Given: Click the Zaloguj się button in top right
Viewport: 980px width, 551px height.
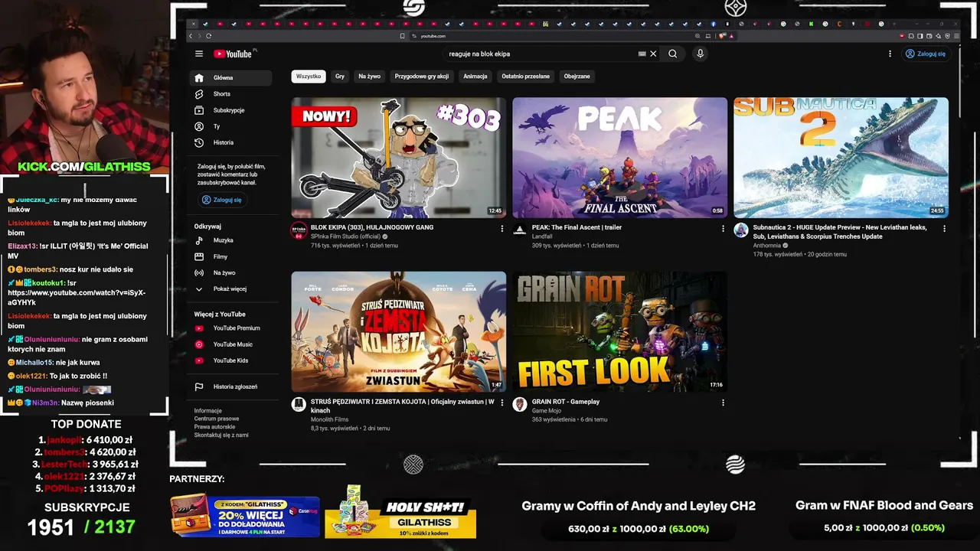Looking at the screenshot, I should (925, 54).
